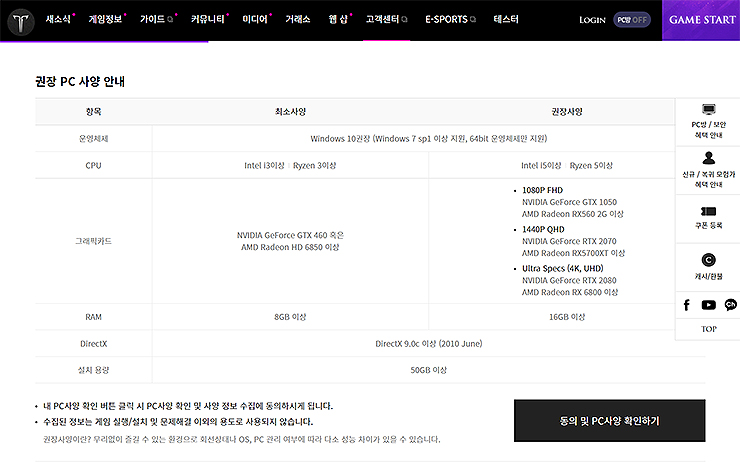Click the Windows 10권장 OS requirement text

tap(429, 139)
